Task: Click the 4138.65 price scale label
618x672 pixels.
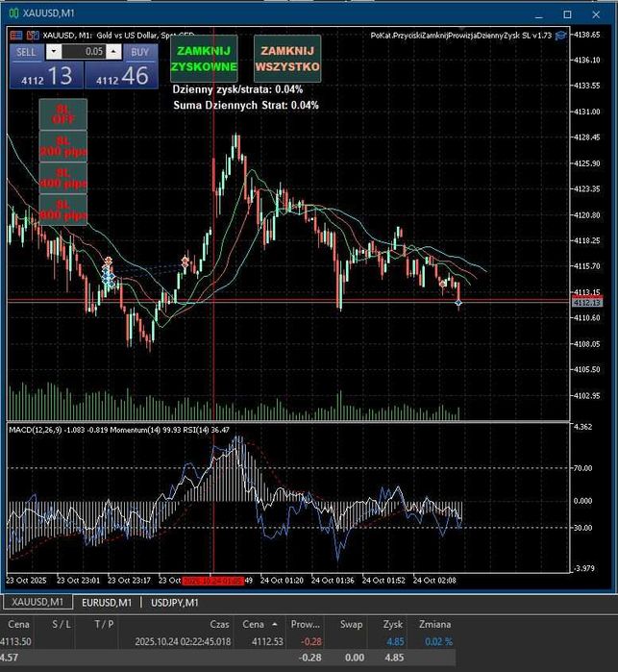Action: [586, 35]
